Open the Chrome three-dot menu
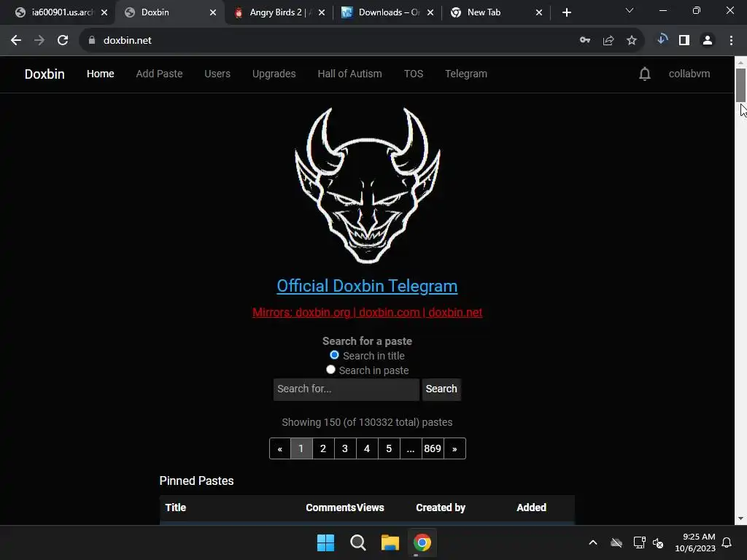 731,41
